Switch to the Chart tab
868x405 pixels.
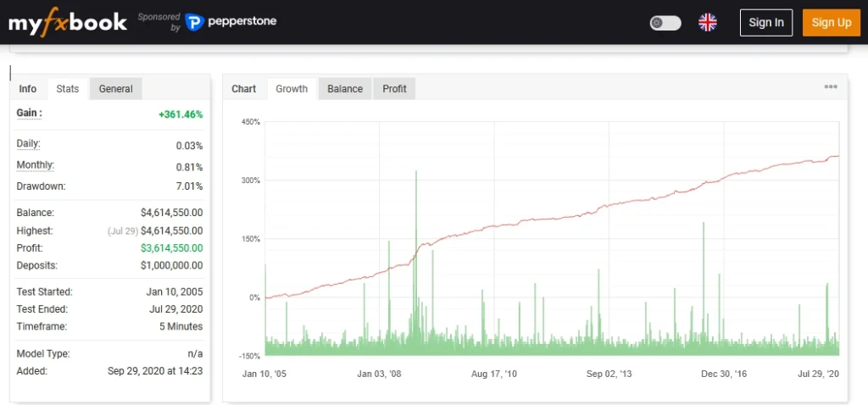point(243,89)
